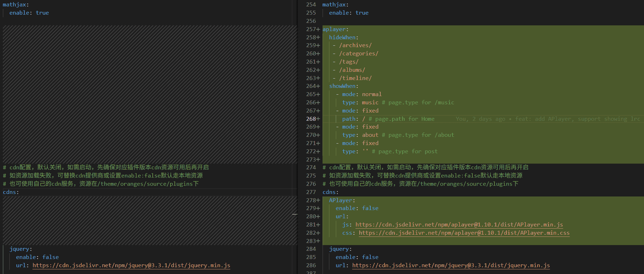644x274 pixels.
Task: Click 'mode: normal' on line 265
Action: [x=362, y=94]
